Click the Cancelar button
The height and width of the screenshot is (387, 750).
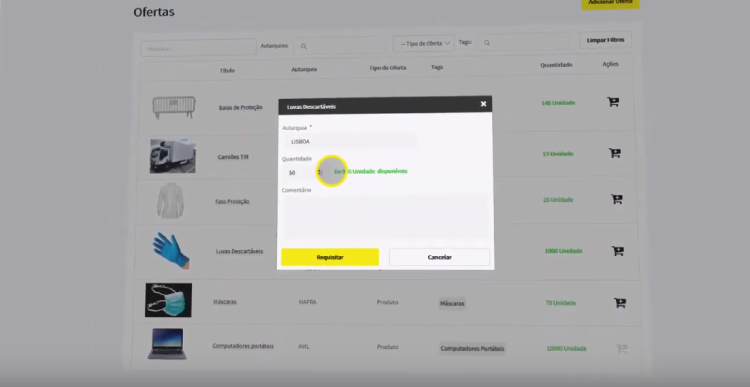pos(440,257)
